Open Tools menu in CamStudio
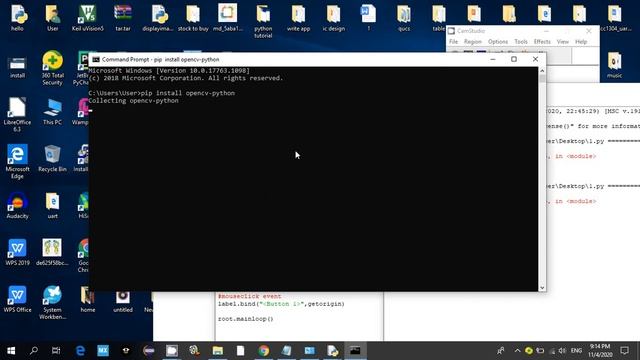This screenshot has width=640, height=360. tap(521, 42)
